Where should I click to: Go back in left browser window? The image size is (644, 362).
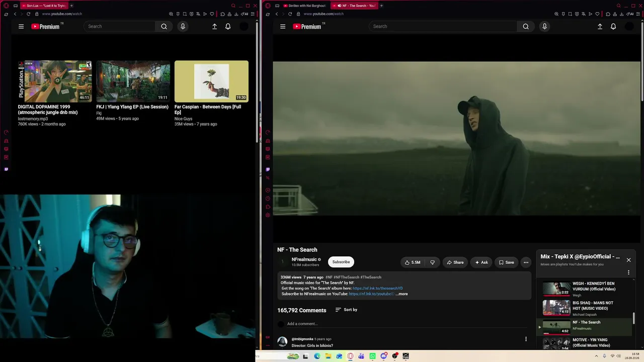pyautogui.click(x=15, y=14)
